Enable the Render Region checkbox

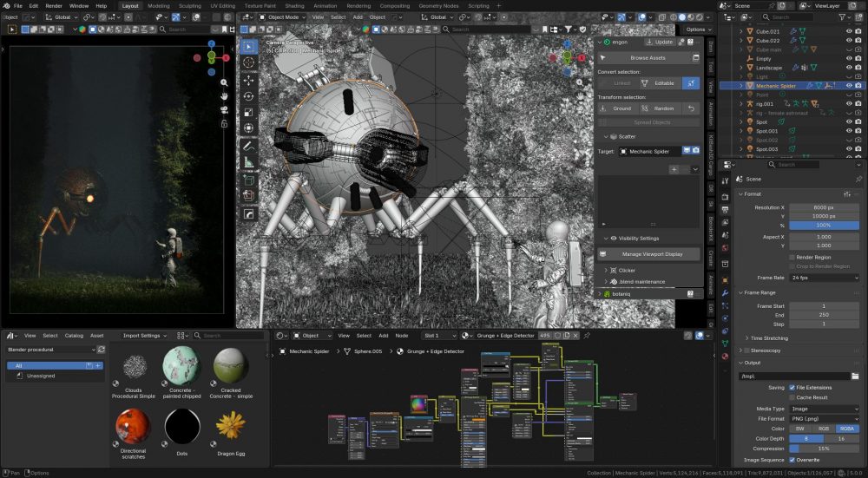coord(792,258)
